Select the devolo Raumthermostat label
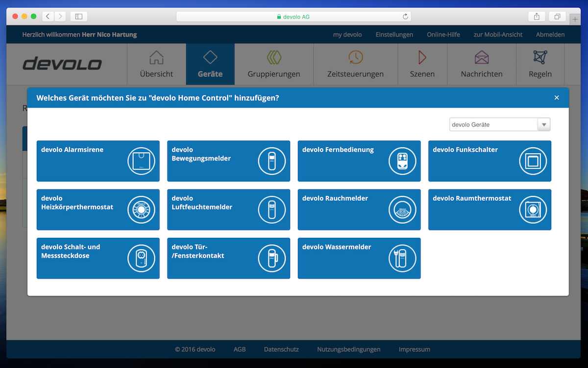The width and height of the screenshot is (588, 368). point(472,198)
